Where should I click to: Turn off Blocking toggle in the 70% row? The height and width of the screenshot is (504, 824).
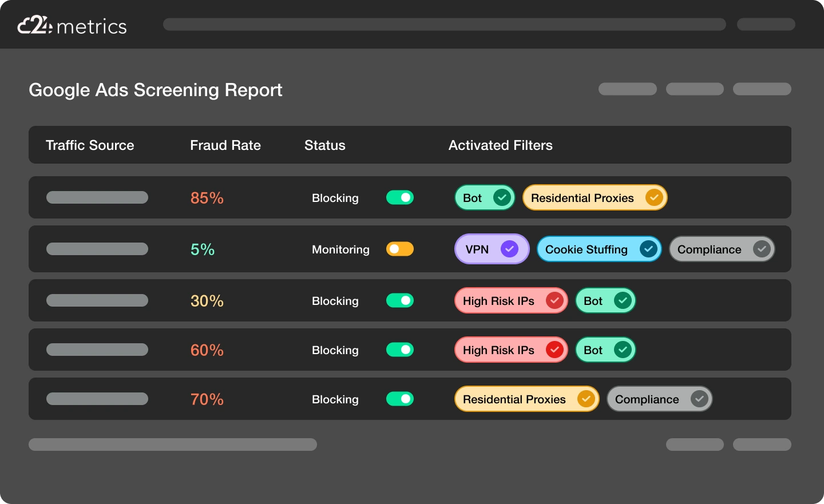[x=400, y=399]
